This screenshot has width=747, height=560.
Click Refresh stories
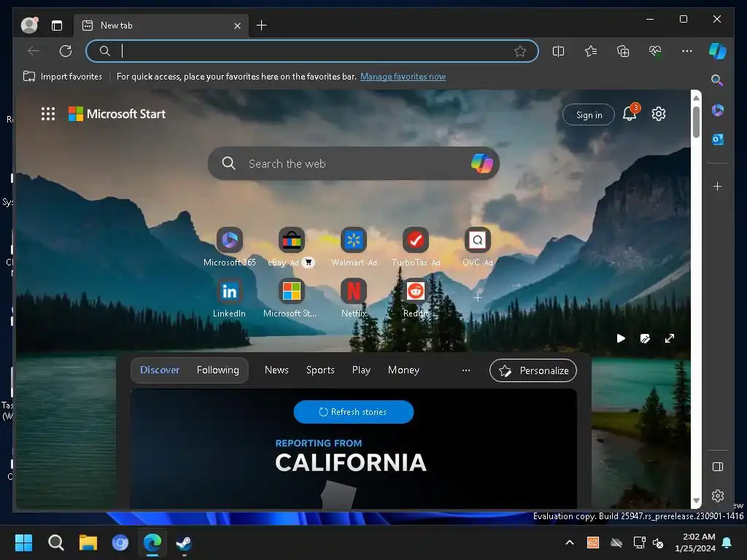tap(354, 412)
